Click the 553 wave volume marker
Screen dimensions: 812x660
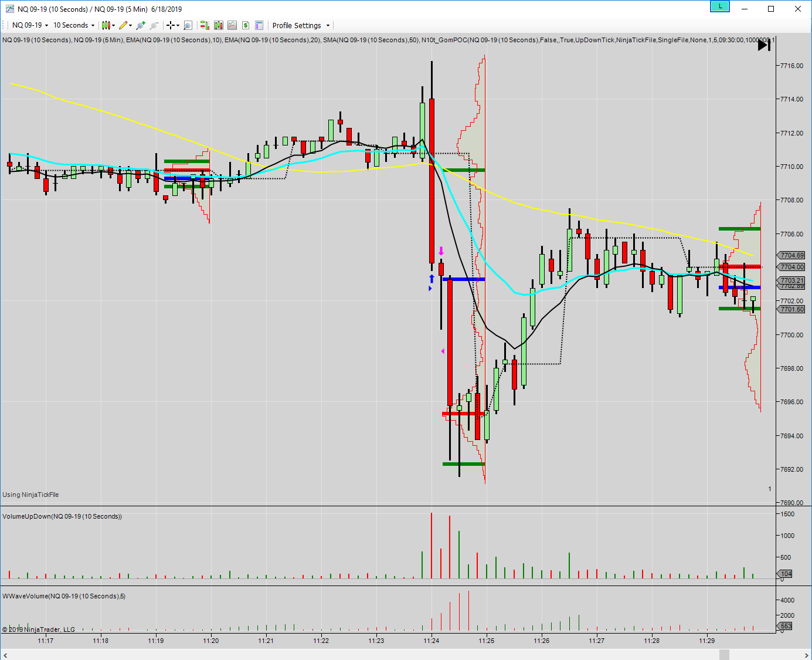[786, 626]
